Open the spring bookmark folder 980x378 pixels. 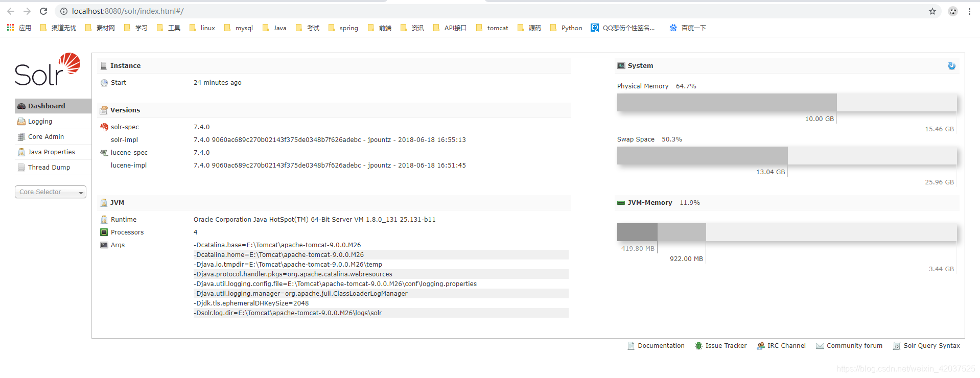[343, 28]
